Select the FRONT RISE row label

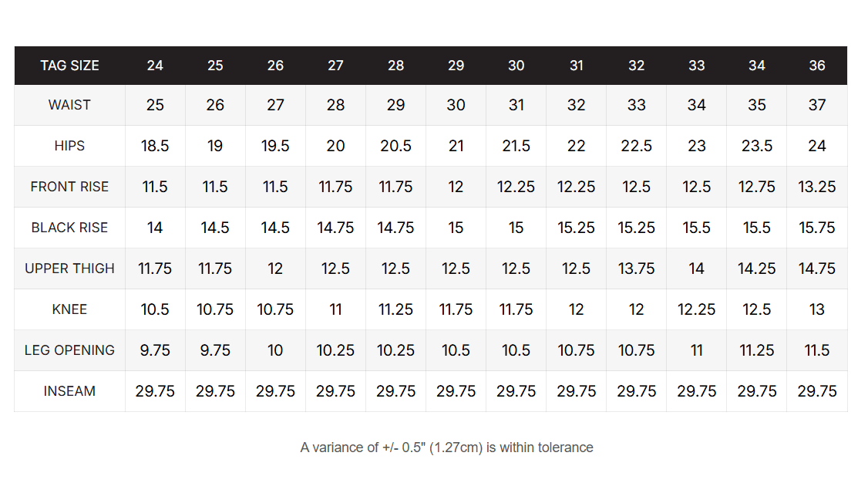point(69,187)
